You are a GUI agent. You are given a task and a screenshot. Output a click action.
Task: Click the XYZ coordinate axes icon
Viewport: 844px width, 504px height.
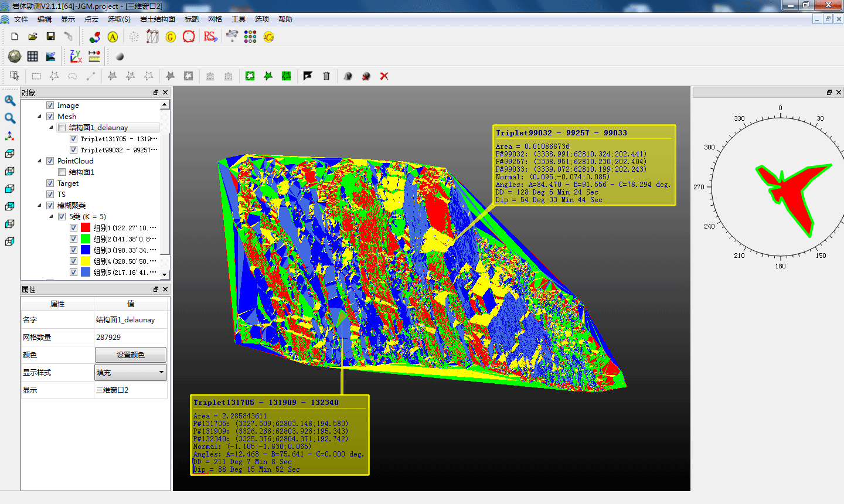[x=76, y=56]
